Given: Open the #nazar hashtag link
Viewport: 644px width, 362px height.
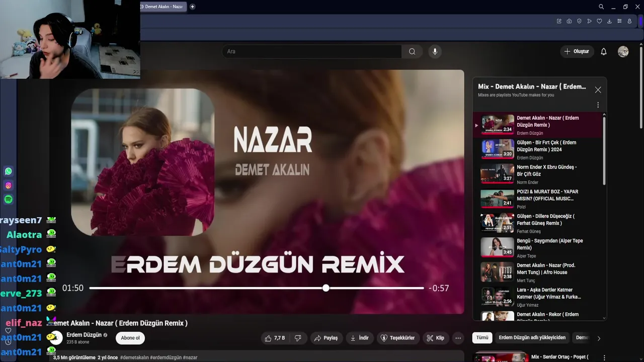Looking at the screenshot, I should coord(190,357).
